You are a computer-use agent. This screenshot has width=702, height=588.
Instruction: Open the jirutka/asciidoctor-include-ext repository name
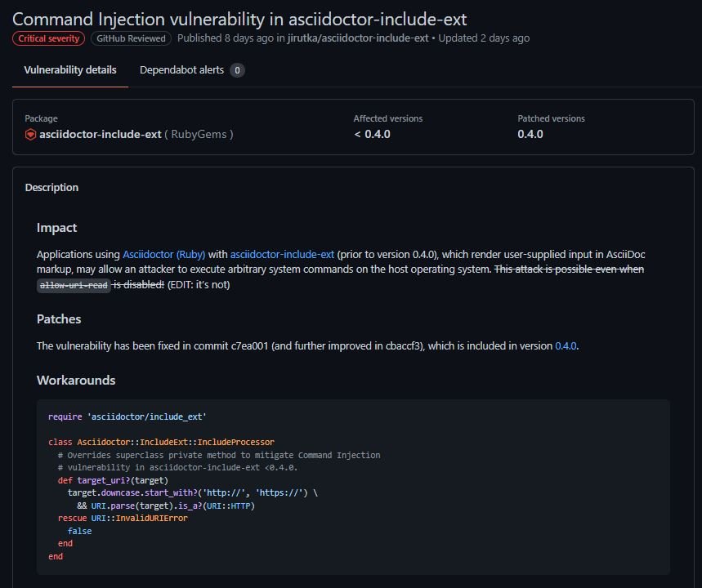point(358,38)
